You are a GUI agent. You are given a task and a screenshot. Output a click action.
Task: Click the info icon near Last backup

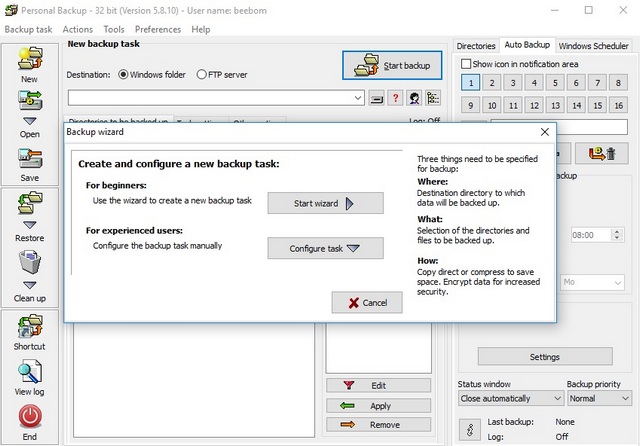point(470,429)
